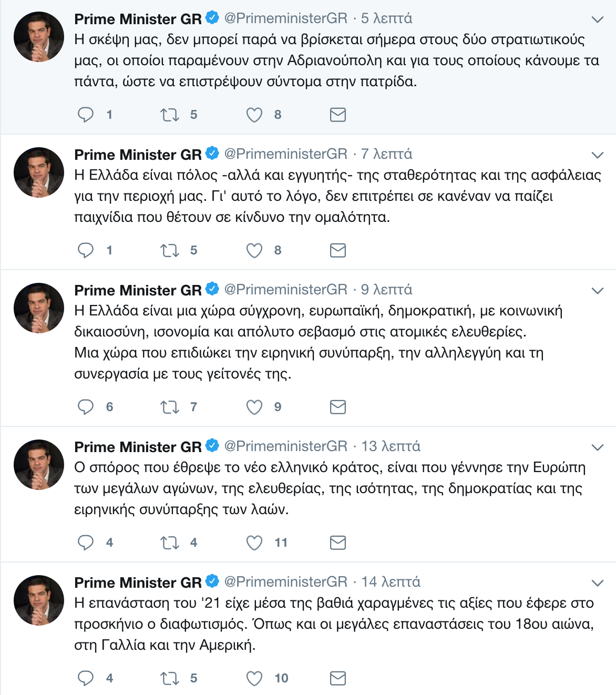The image size is (616, 695).
Task: Like the tweet about κοινωνική δικαιοσύνη
Action: [254, 407]
